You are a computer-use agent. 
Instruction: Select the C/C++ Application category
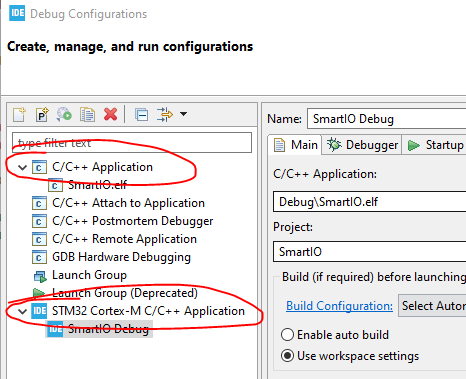[x=102, y=167]
